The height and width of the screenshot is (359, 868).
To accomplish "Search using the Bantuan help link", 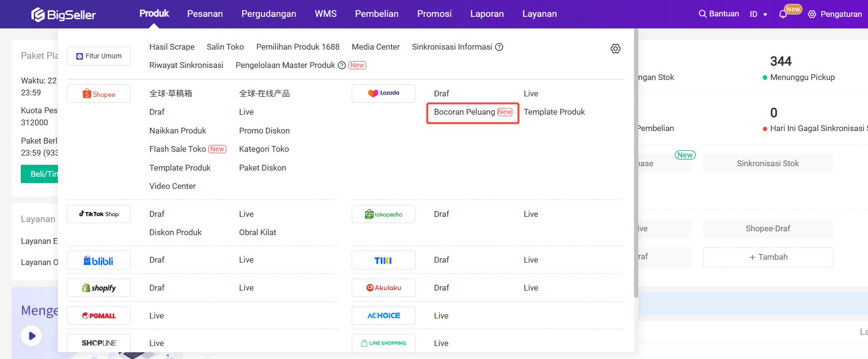I will [719, 14].
